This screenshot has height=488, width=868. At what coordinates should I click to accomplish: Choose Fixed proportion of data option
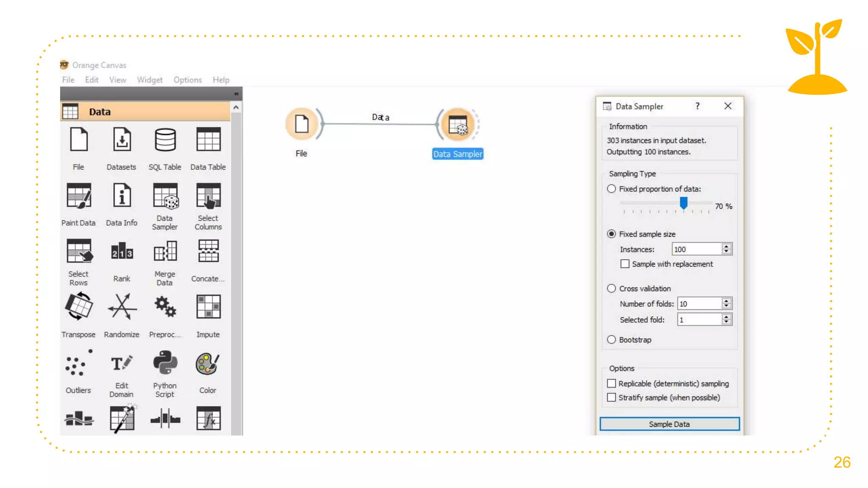pos(611,189)
